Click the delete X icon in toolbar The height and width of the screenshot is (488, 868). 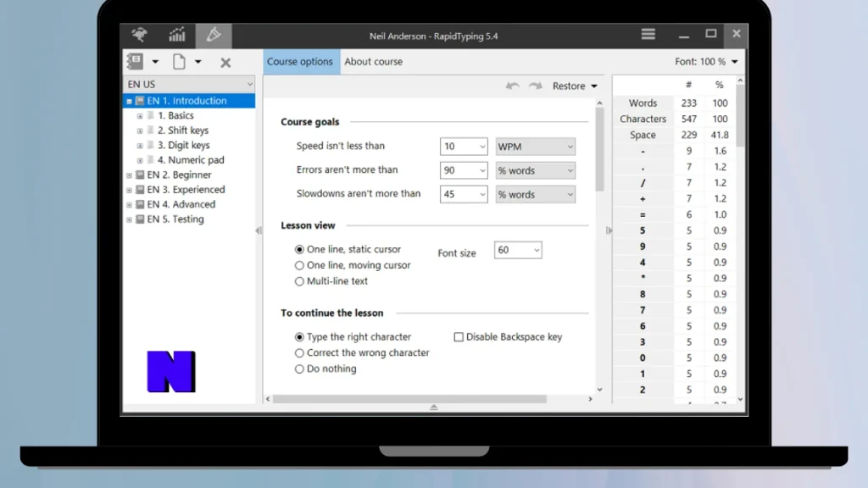coord(225,63)
